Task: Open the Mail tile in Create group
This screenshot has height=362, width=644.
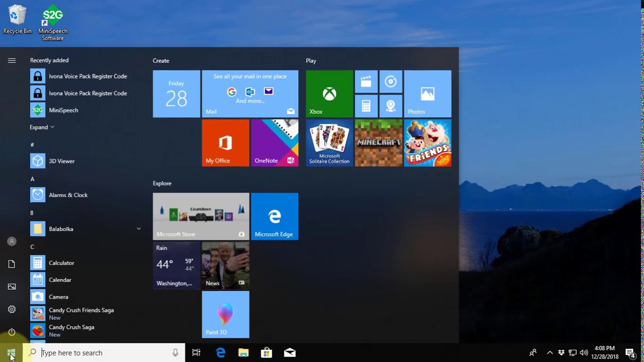Action: pyautogui.click(x=250, y=94)
